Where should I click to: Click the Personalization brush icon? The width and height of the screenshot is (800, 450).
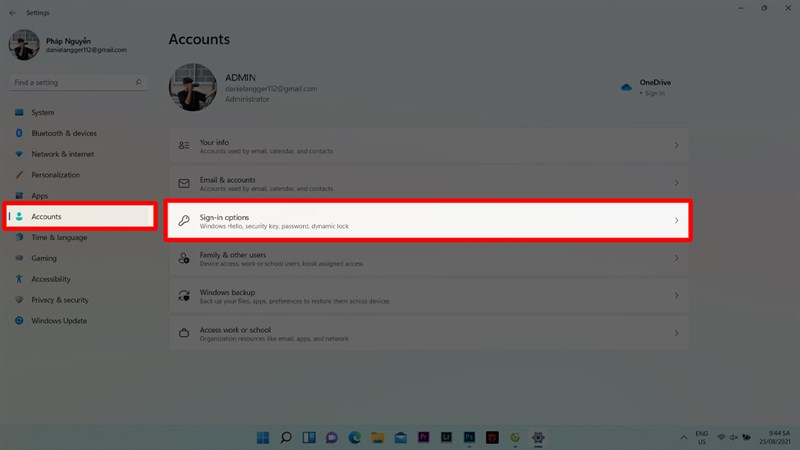coord(19,175)
